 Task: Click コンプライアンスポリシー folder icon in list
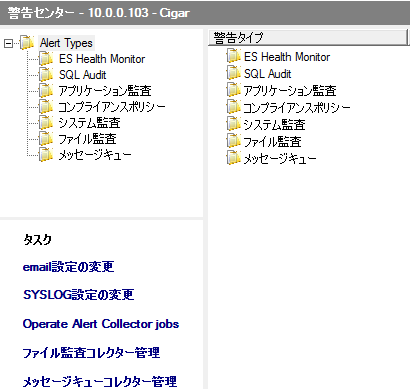tap(233, 107)
